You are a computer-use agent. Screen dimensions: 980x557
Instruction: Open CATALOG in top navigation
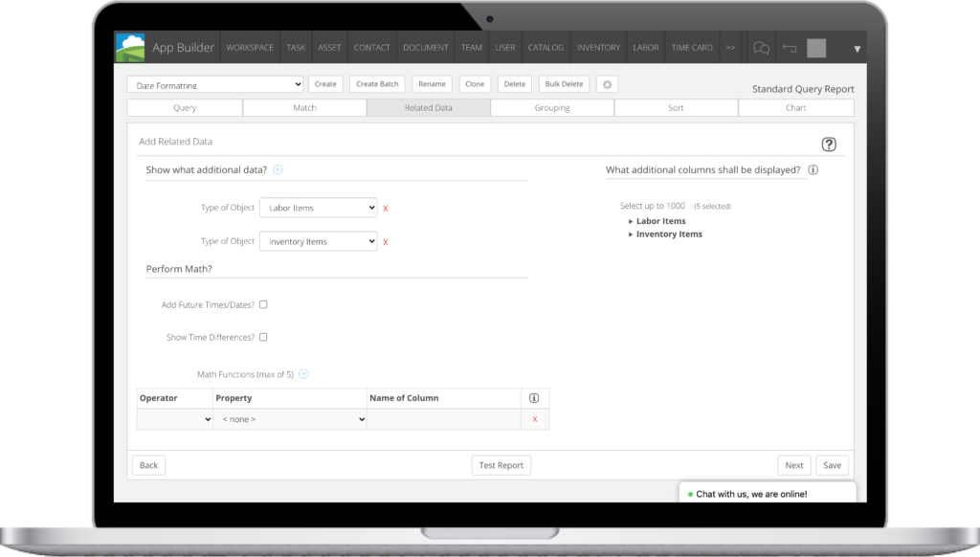(546, 48)
